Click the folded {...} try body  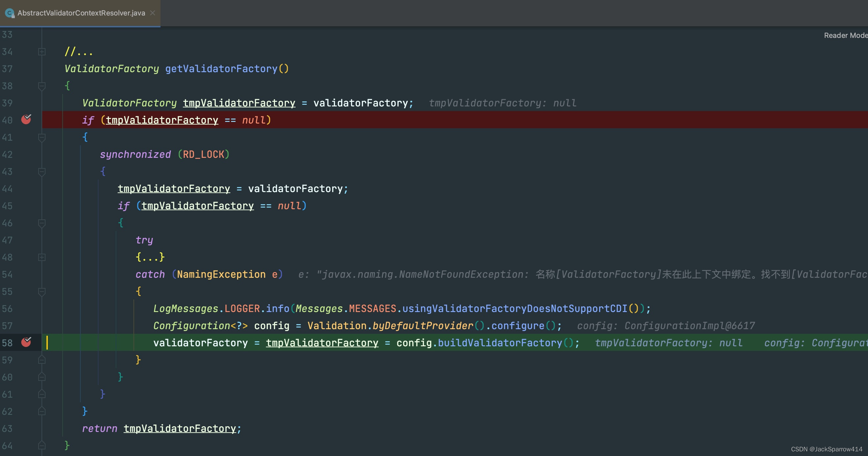point(150,257)
